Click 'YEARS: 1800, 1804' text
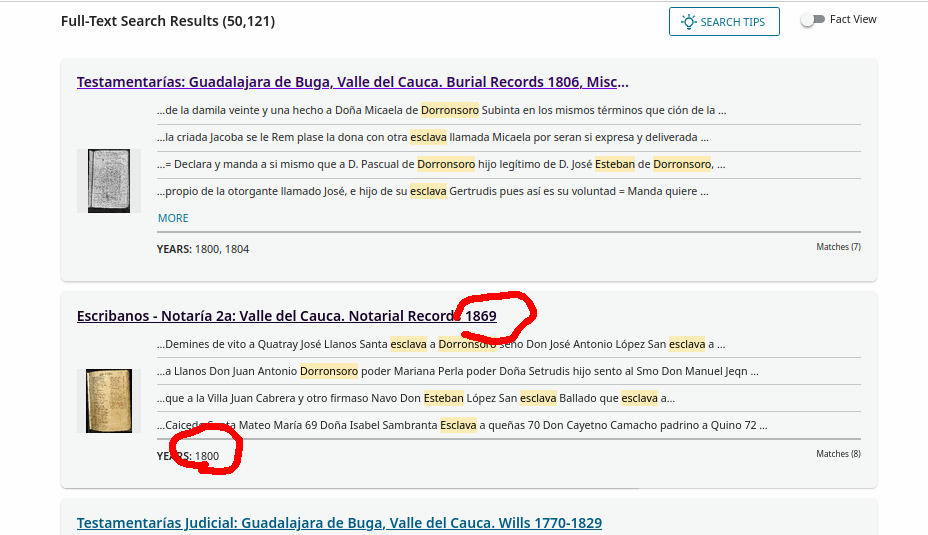928x535 pixels. pyautogui.click(x=203, y=249)
